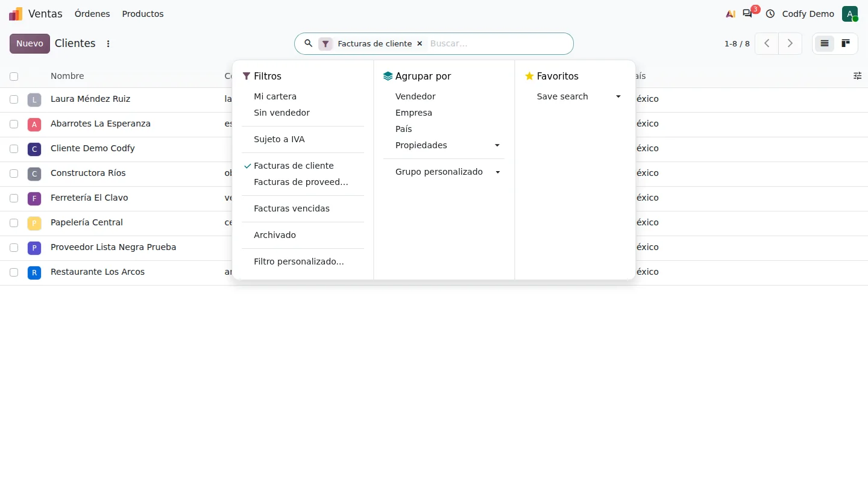The height and width of the screenshot is (482, 868).
Task: Click the Papelería Central avatar
Action: click(x=34, y=223)
